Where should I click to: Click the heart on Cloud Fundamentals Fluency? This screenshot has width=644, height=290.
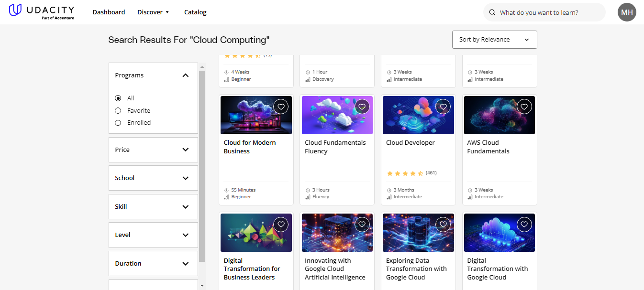click(362, 106)
